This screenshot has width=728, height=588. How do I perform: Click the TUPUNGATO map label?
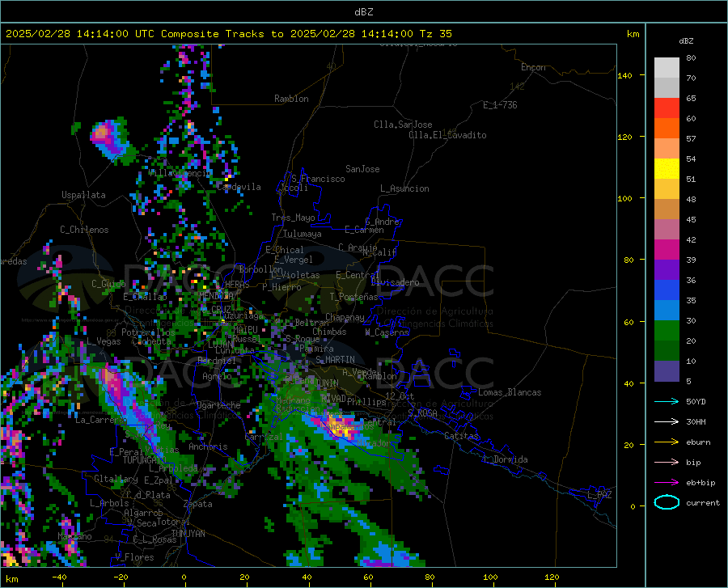tap(145, 460)
